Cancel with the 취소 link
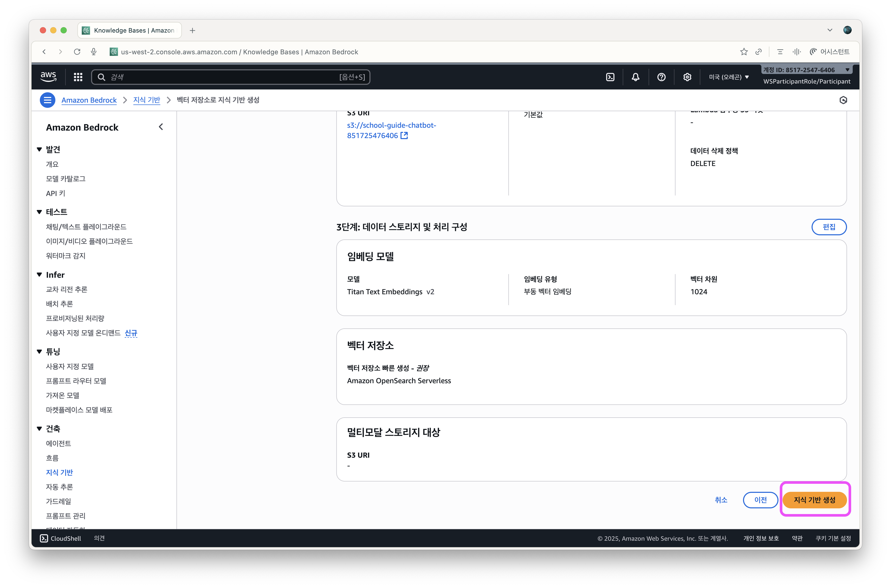 point(721,500)
